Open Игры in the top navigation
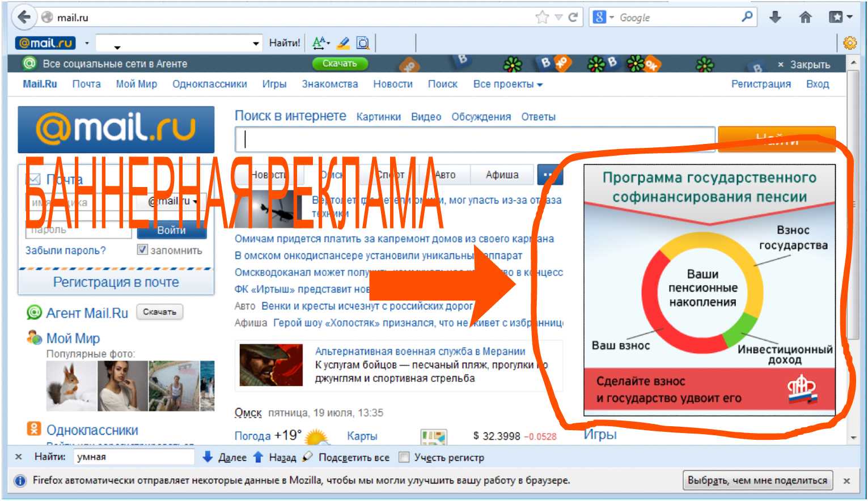The height and width of the screenshot is (501, 868). click(274, 84)
